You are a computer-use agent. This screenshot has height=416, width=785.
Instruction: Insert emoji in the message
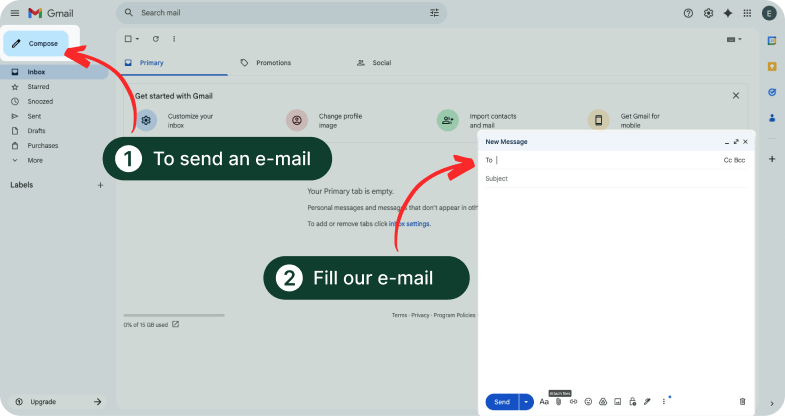(x=588, y=401)
